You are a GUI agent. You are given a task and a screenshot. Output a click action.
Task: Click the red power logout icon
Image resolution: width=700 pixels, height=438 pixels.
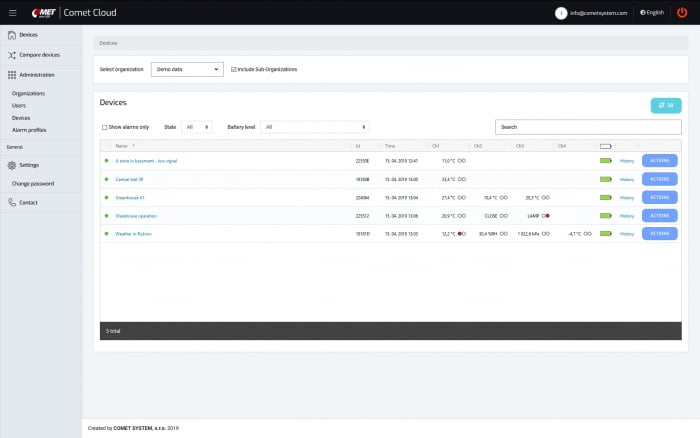point(682,12)
